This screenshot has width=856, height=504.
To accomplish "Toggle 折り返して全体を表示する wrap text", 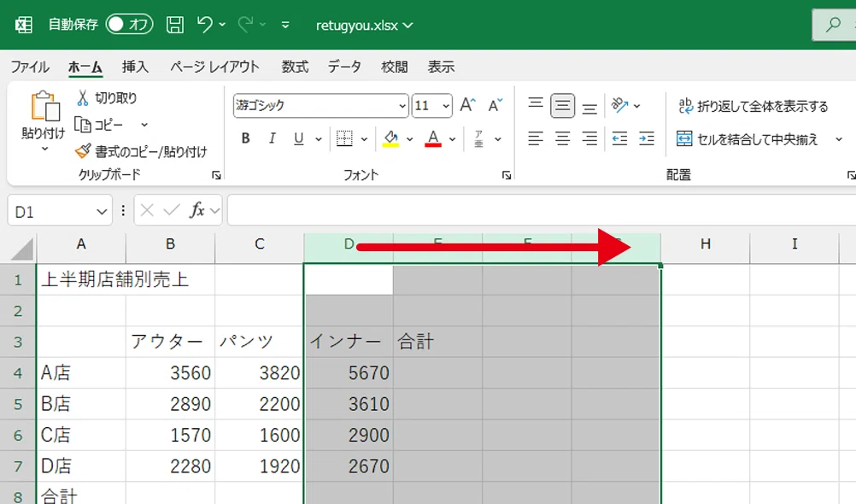I will pyautogui.click(x=753, y=106).
